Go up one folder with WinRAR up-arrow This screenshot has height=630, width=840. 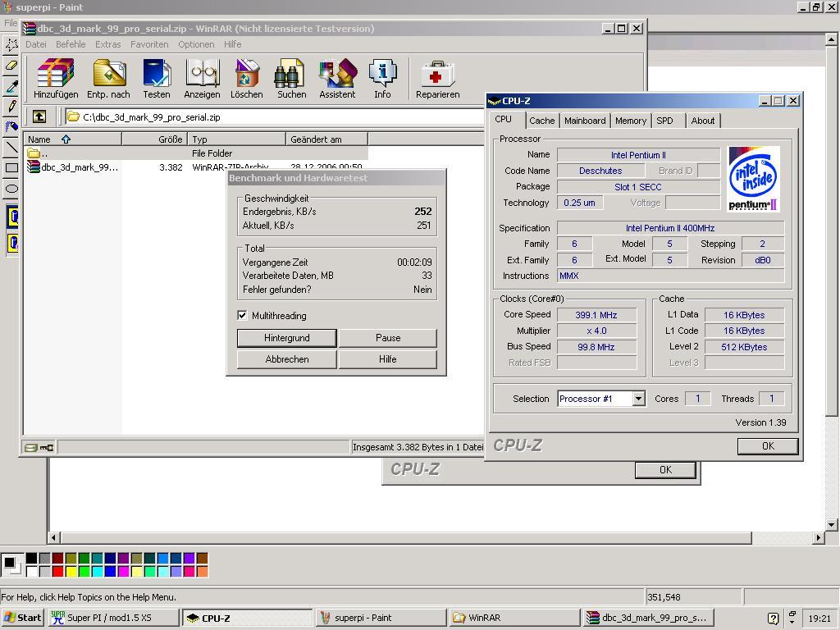click(x=39, y=116)
